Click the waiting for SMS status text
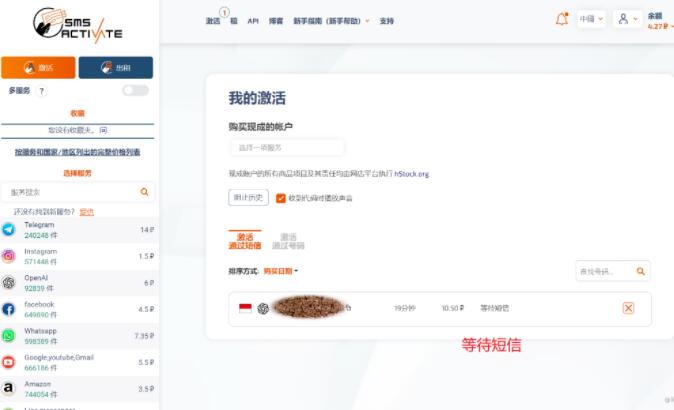The height and width of the screenshot is (410, 674). (x=495, y=308)
